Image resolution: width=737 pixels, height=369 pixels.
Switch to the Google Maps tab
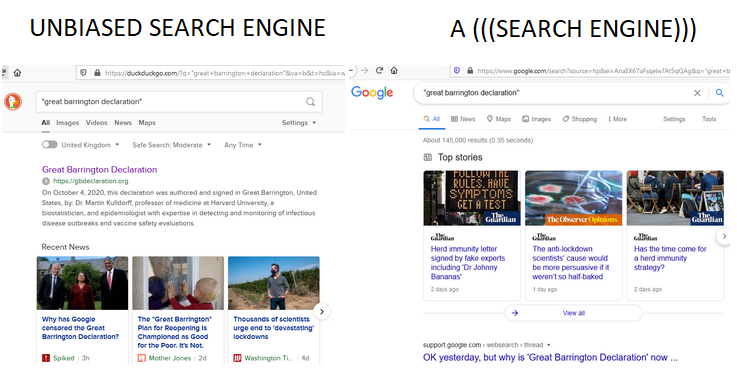tap(499, 119)
